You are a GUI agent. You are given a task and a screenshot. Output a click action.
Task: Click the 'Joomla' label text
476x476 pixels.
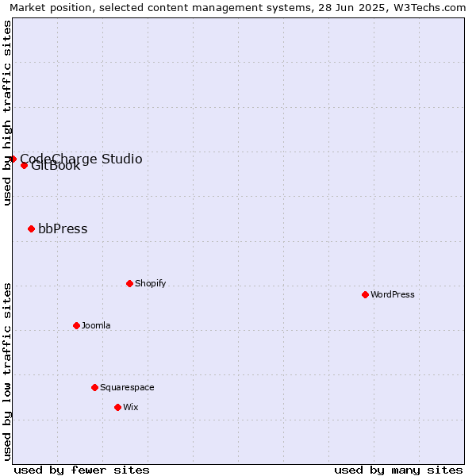96,325
